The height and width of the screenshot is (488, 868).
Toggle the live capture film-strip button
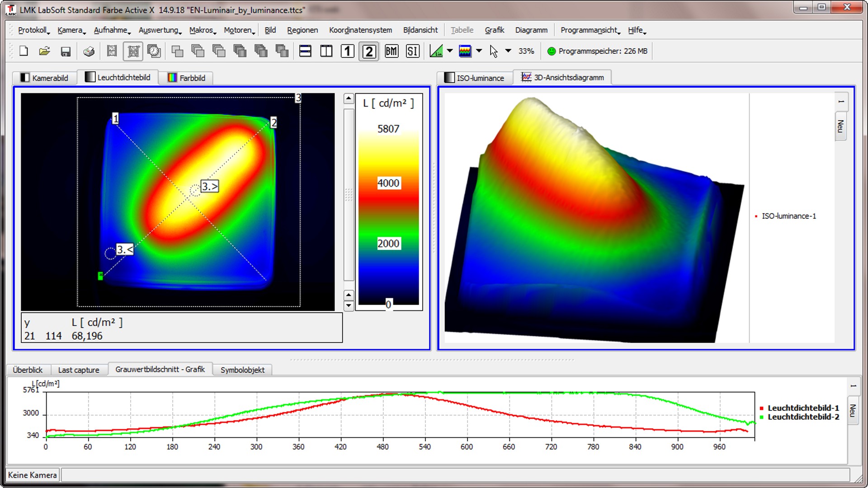pyautogui.click(x=112, y=51)
